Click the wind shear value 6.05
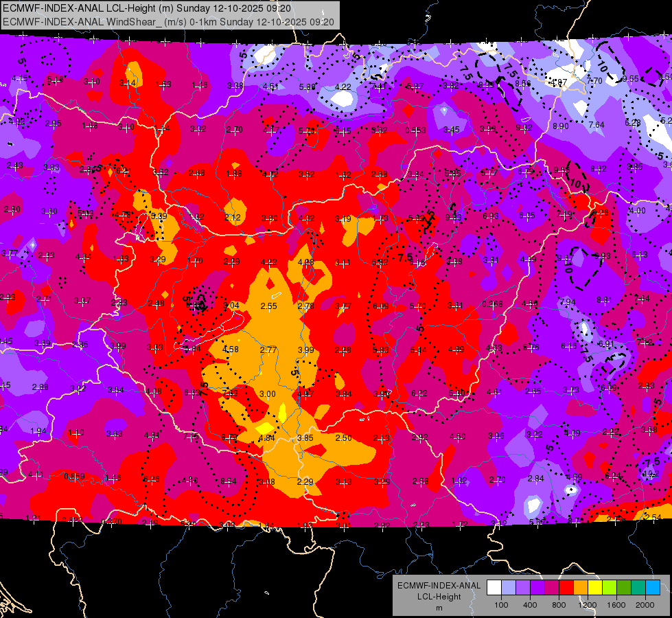This screenshot has height=618, width=672. (527, 216)
